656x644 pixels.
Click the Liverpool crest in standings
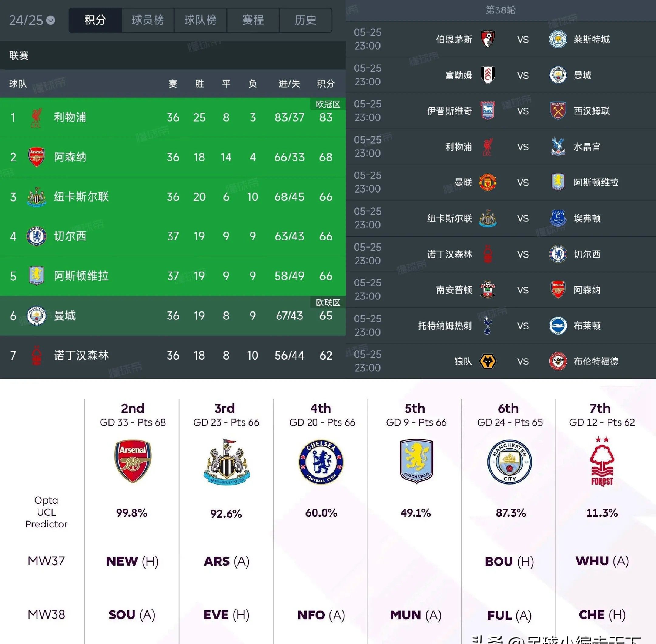[x=36, y=117]
